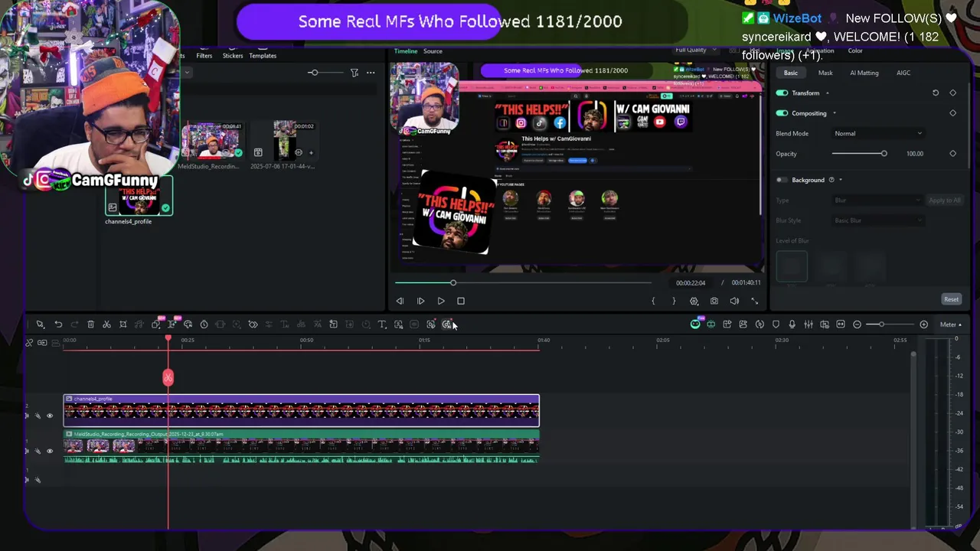Image resolution: width=980 pixels, height=551 pixels.
Task: Open the Filters tab
Action: point(204,55)
